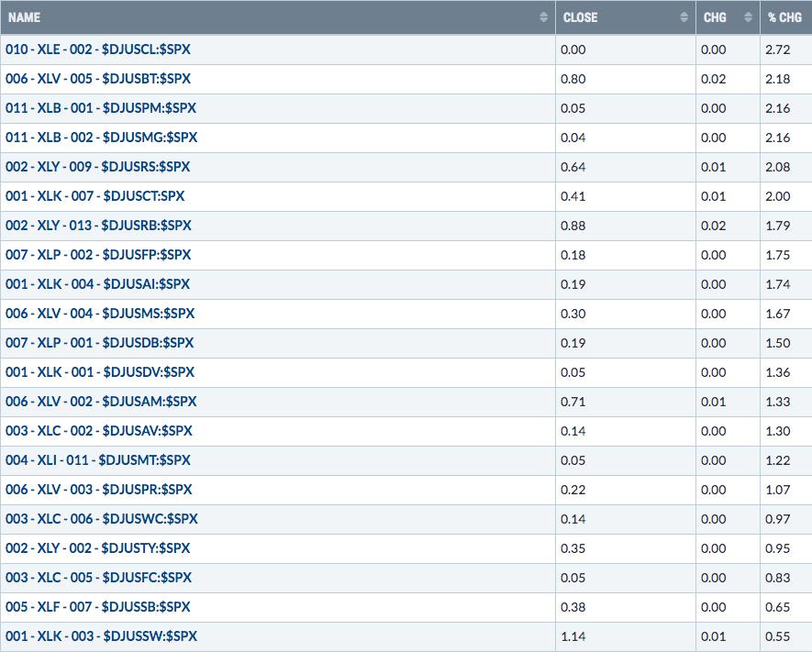Open the $DJUSPM:$SPX XLB link

pos(101,108)
